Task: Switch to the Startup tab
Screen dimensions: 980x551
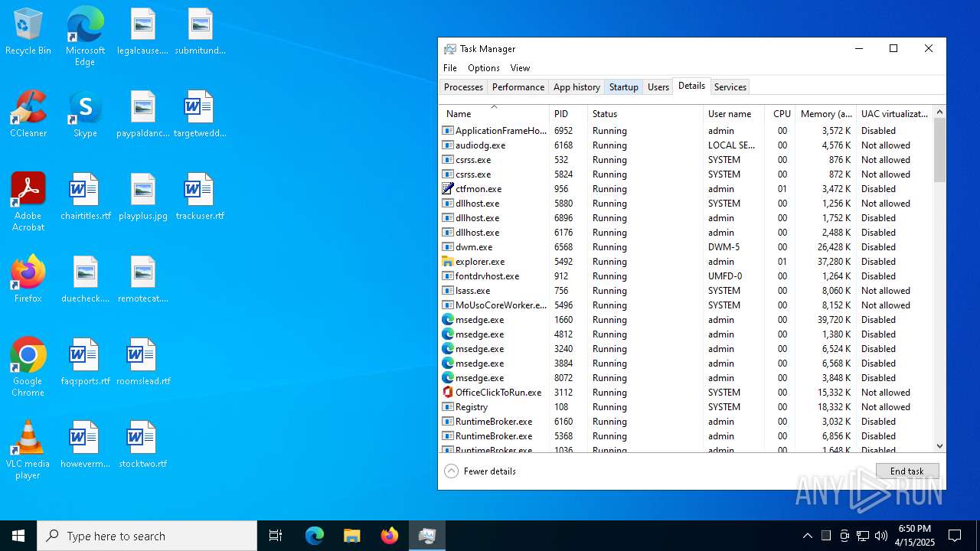Action: pos(624,87)
